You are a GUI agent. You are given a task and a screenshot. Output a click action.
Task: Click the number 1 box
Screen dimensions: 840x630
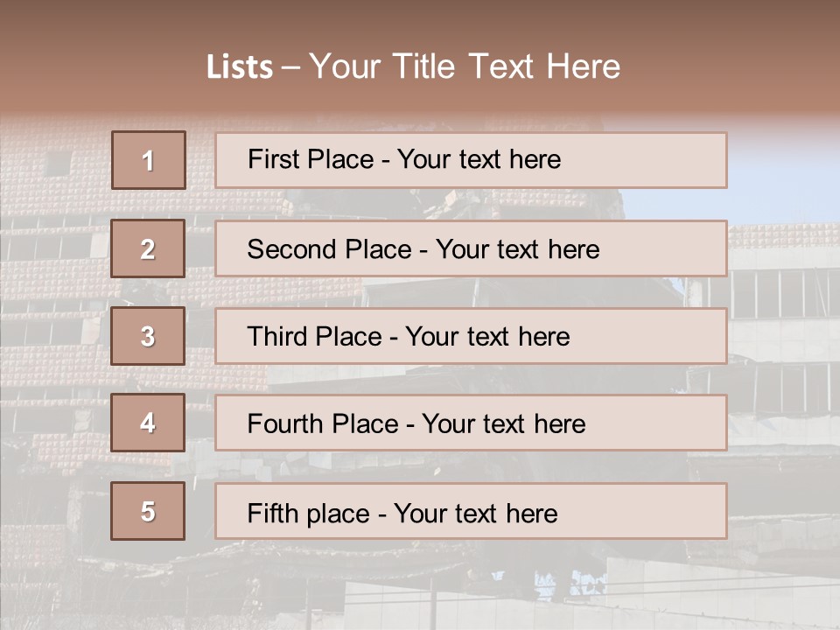pyautogui.click(x=149, y=160)
